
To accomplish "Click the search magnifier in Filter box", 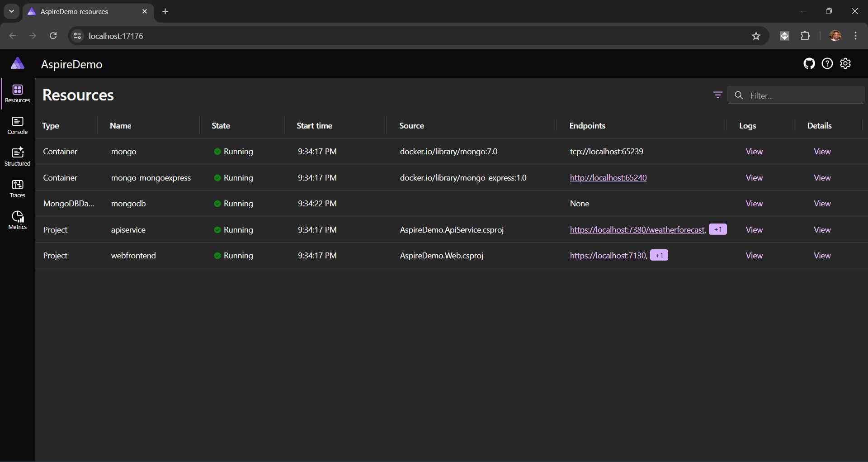I will (739, 95).
